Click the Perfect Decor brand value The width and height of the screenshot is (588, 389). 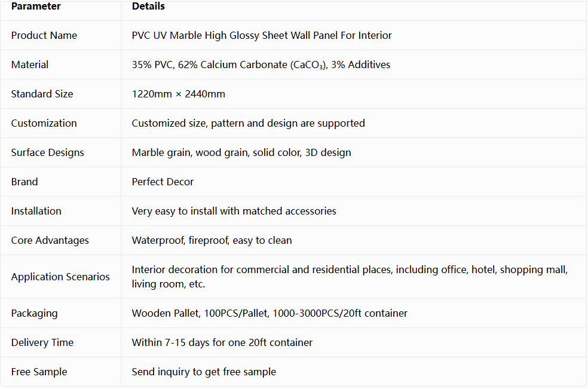pos(163,182)
